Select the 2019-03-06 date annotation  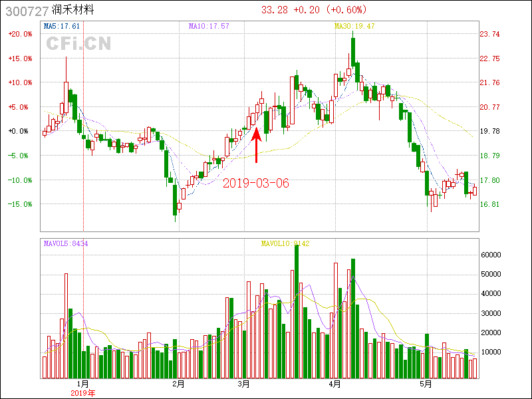[x=256, y=183]
